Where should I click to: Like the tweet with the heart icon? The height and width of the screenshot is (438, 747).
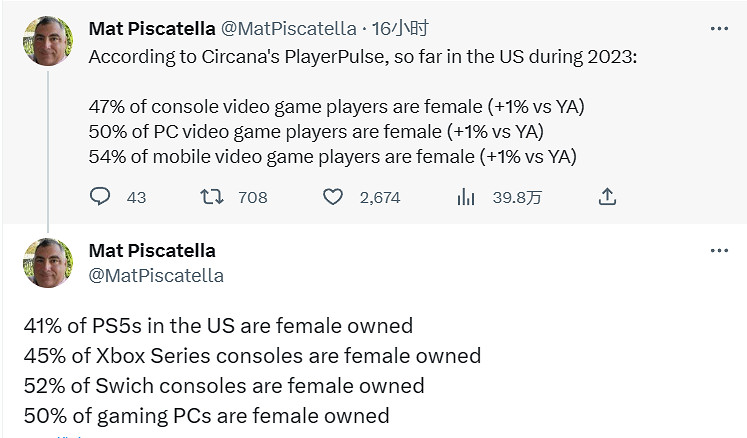pos(333,197)
